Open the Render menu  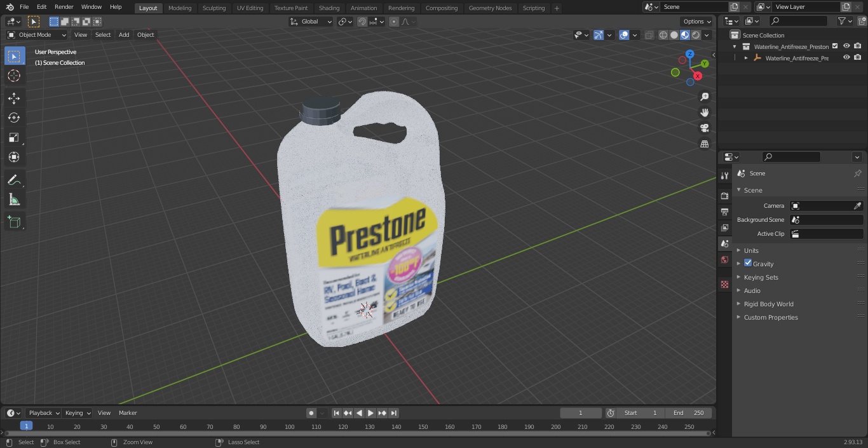pyautogui.click(x=64, y=7)
